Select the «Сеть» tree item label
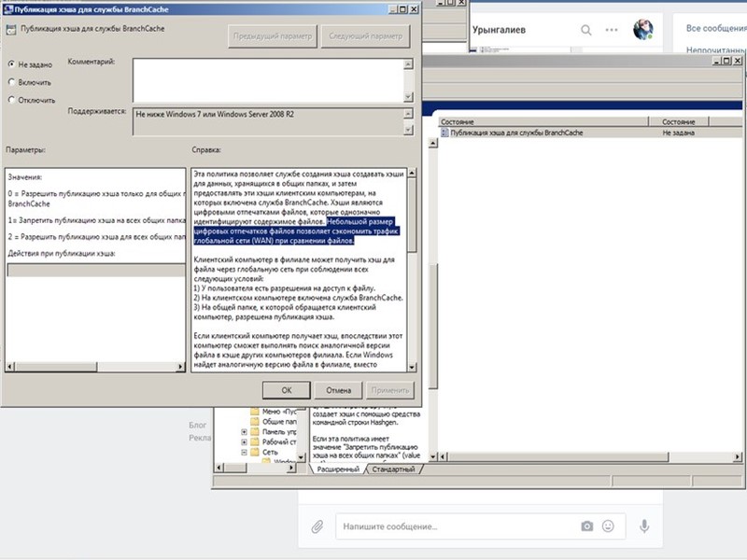The height and width of the screenshot is (560, 747). pyautogui.click(x=270, y=452)
